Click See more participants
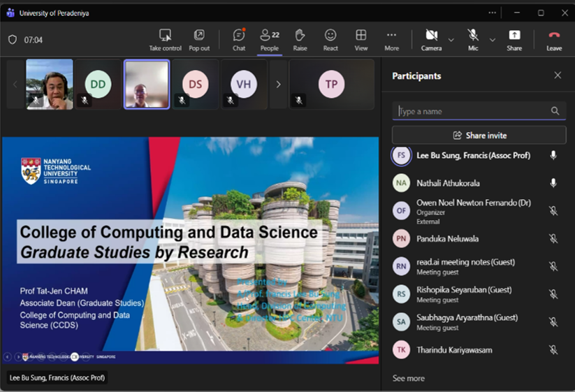The height and width of the screenshot is (392, 575). (x=409, y=379)
